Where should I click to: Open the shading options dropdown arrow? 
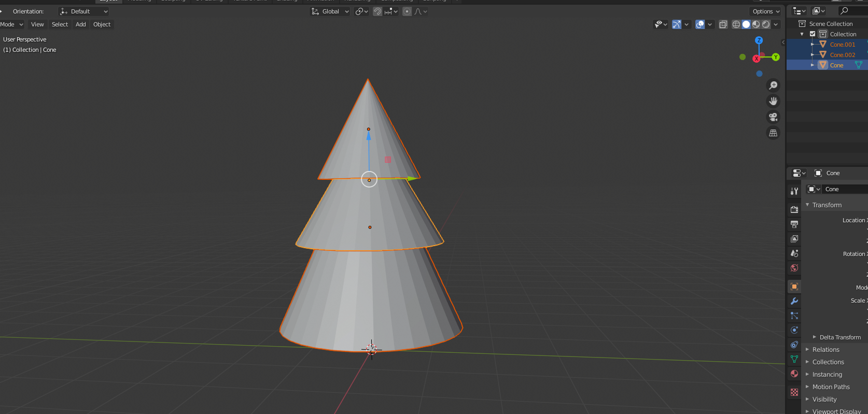tap(776, 24)
